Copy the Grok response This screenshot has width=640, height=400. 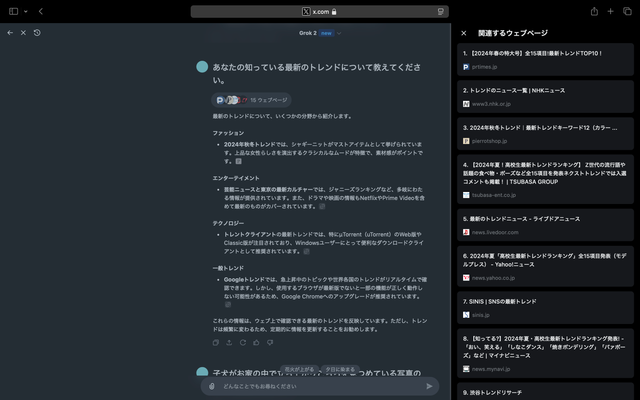click(x=216, y=342)
